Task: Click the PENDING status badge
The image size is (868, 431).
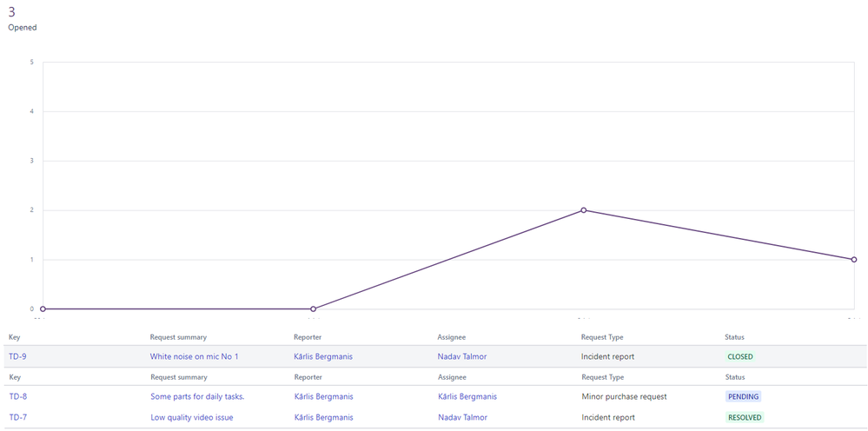Action: click(x=744, y=397)
